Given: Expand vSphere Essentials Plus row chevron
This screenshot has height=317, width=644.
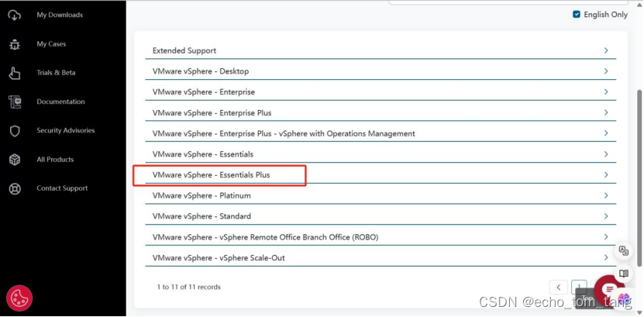Looking at the screenshot, I should (606, 174).
